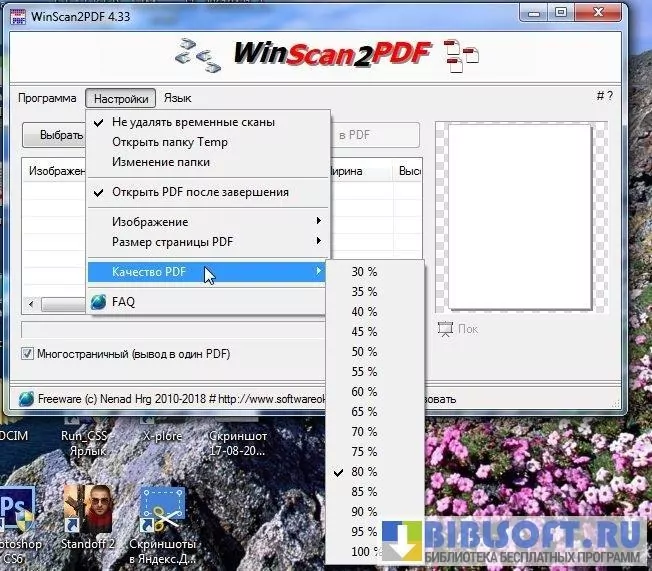Select 'Открыть папку Temp' menu entry
Image resolution: width=652 pixels, height=571 pixels.
tap(170, 142)
